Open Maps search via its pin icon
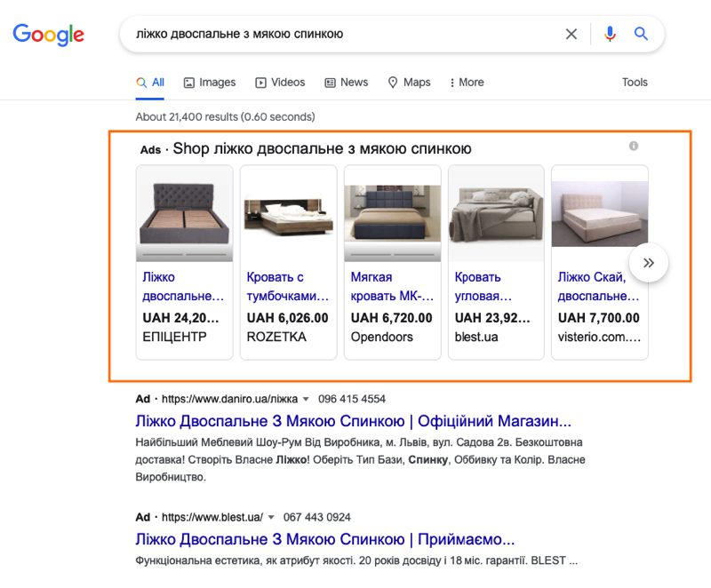 pyautogui.click(x=393, y=82)
